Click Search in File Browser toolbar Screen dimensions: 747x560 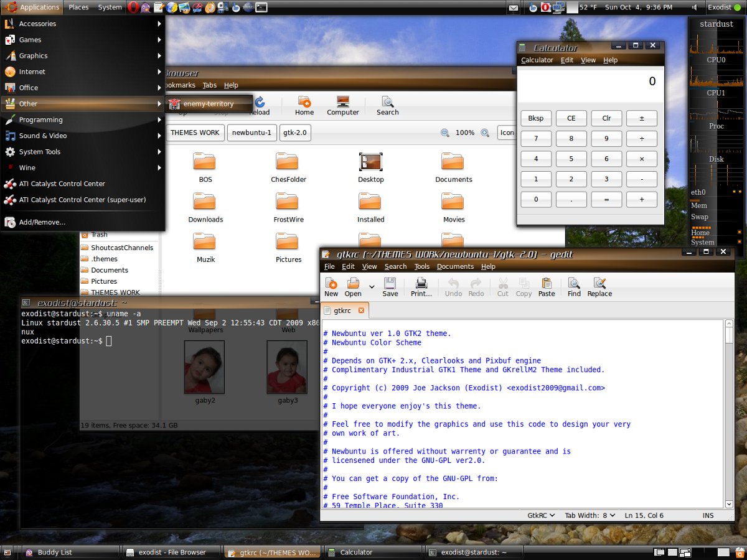point(387,106)
